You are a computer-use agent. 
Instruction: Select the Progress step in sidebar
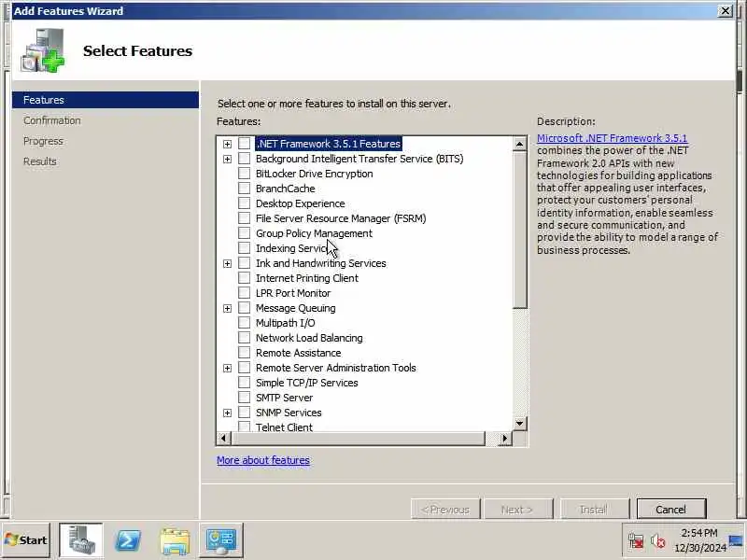pyautogui.click(x=43, y=141)
